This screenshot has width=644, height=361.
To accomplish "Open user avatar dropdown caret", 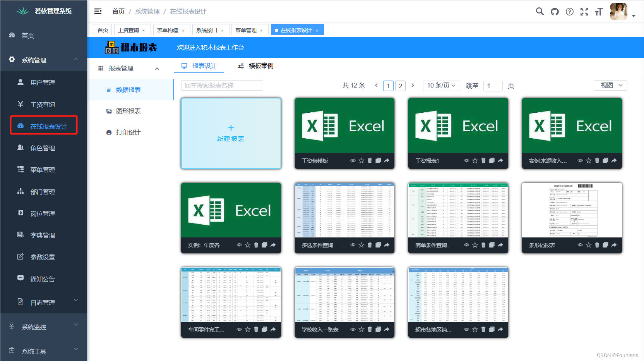I will (x=634, y=16).
